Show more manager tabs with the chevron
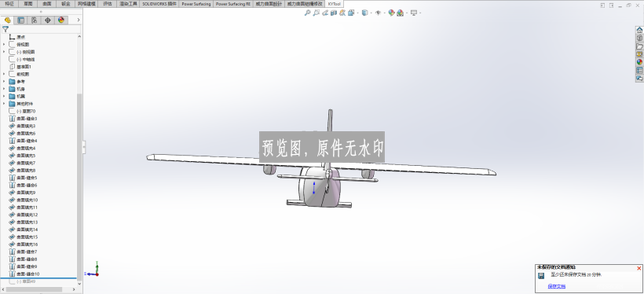Viewport: 644px width, 294px height. tap(79, 20)
